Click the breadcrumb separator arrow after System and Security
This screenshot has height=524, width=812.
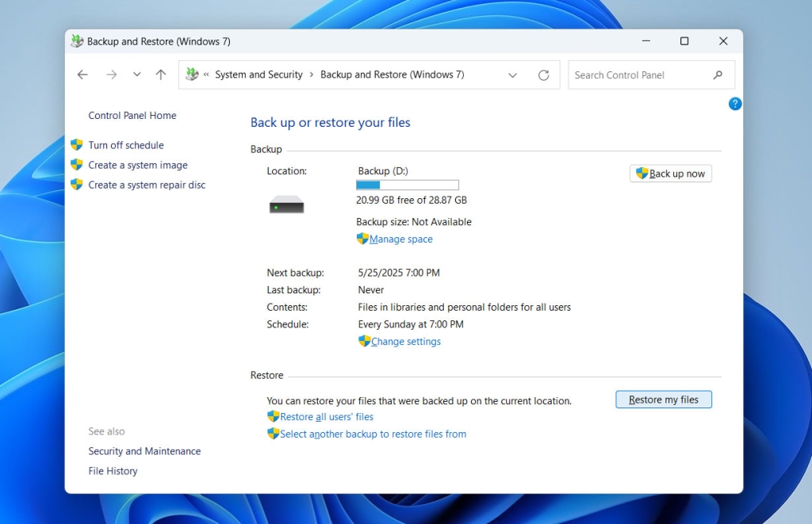311,75
